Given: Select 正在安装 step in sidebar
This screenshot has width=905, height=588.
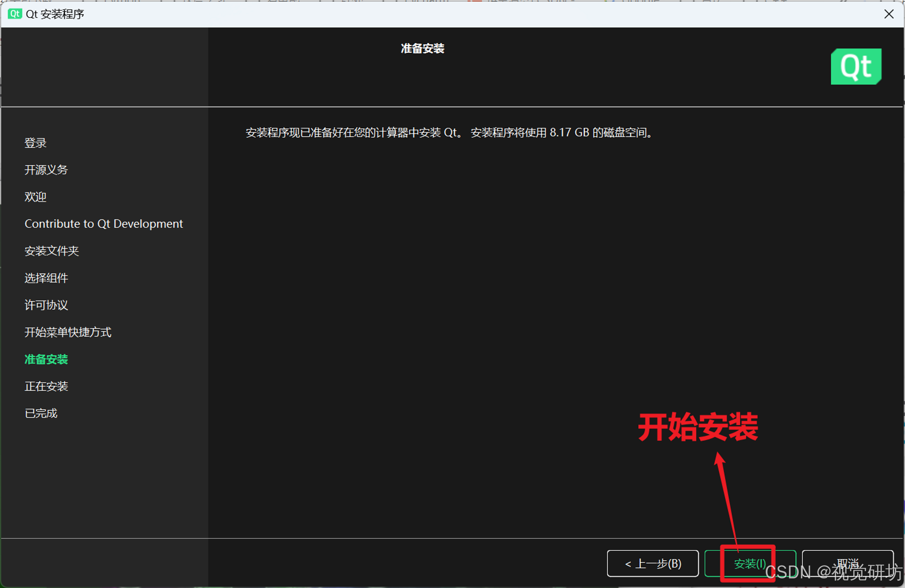Looking at the screenshot, I should (46, 386).
